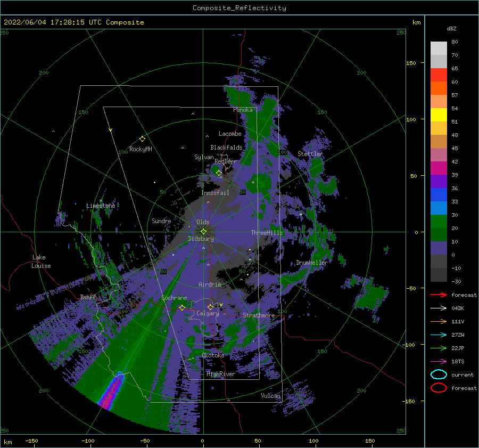The image size is (479, 448).
Task: Click the Lake Louise label
Action: (x=41, y=262)
